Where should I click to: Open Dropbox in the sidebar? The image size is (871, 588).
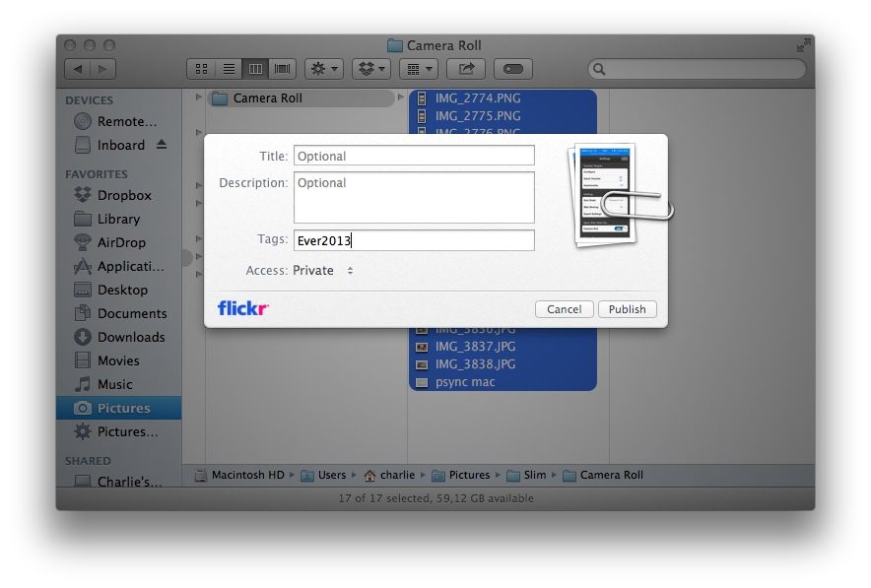pos(123,195)
